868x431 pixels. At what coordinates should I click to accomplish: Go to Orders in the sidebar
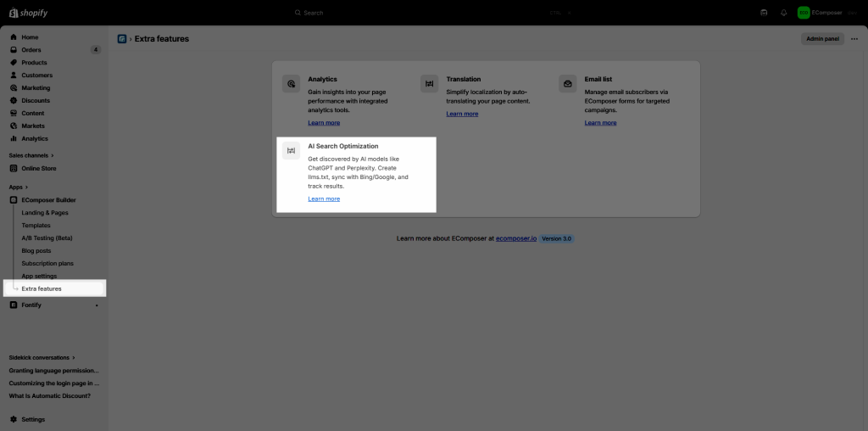[31, 50]
